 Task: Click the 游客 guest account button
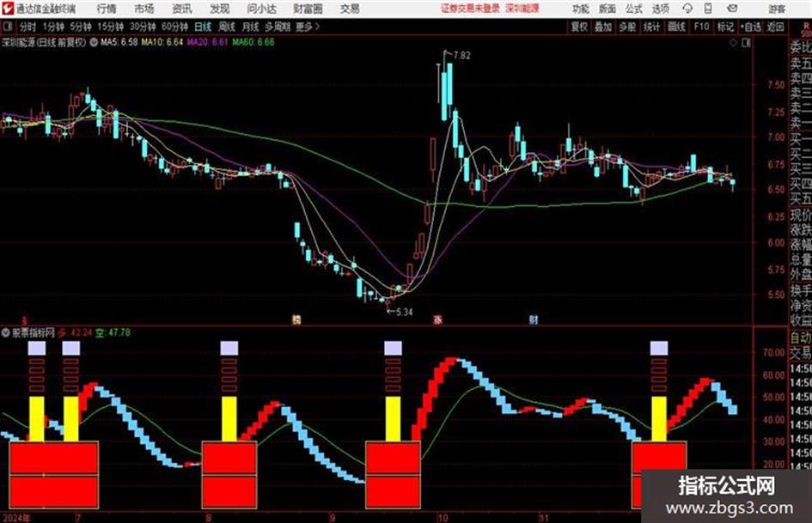tap(777, 9)
